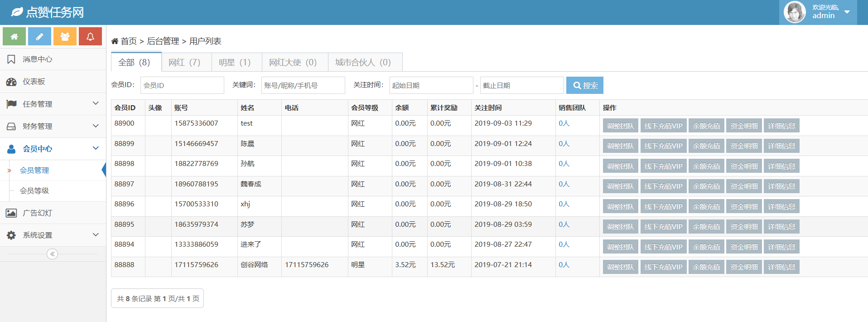868x322 pixels.
Task: Select 会员等级 in the sidebar submenu
Action: coord(34,191)
